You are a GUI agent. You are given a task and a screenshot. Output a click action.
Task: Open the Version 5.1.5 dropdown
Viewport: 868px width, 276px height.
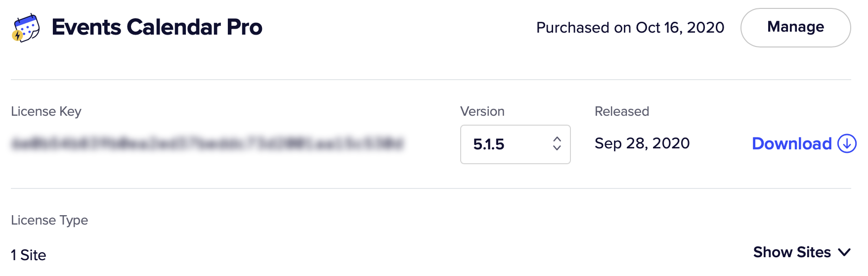coord(515,144)
